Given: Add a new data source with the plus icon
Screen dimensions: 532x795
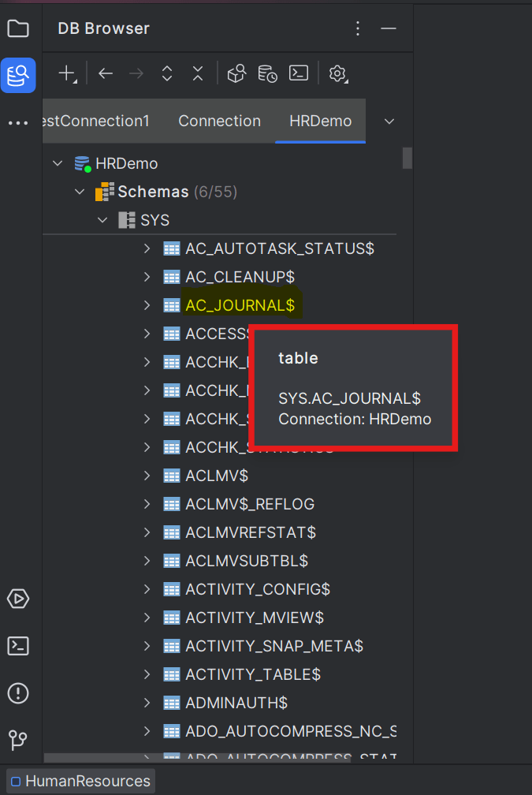Looking at the screenshot, I should pyautogui.click(x=64, y=73).
